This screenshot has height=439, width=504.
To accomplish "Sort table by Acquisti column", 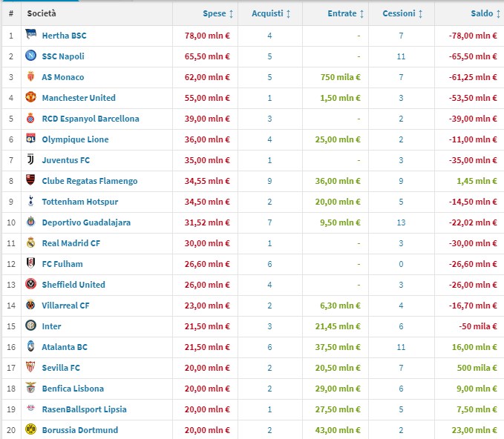I will pyautogui.click(x=271, y=13).
